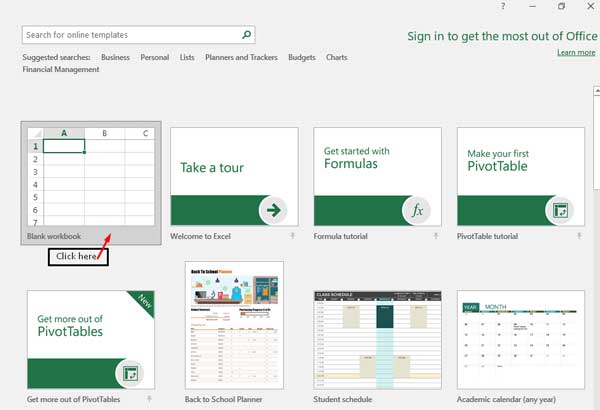
Task: Select the Lists suggested search
Action: point(187,57)
